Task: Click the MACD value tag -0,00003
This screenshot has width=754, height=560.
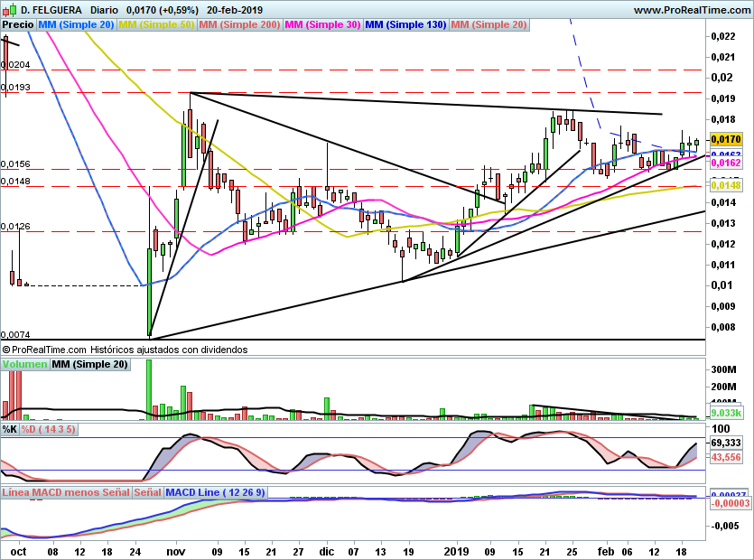Action: pyautogui.click(x=730, y=503)
